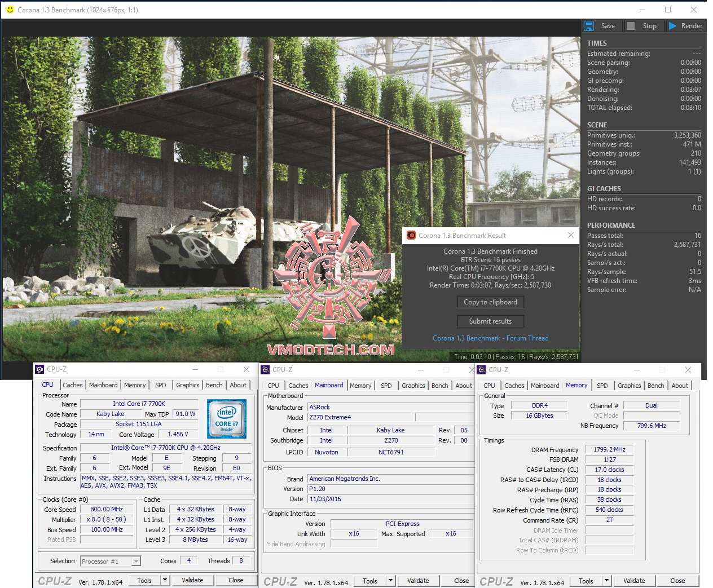This screenshot has height=588, width=713.
Task: Select the Validate button on Memory window
Action: coord(634,580)
